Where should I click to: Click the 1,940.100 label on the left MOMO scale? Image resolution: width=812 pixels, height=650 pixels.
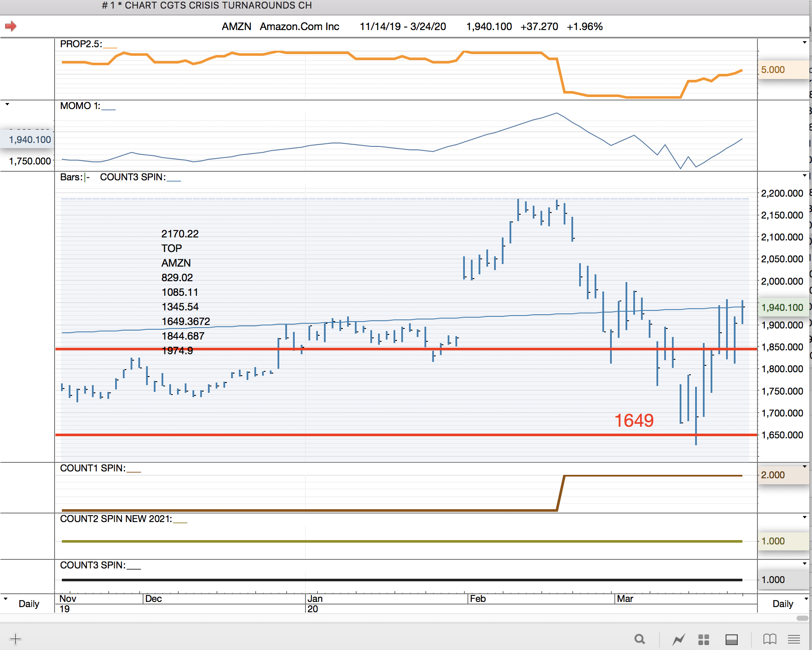pyautogui.click(x=30, y=140)
